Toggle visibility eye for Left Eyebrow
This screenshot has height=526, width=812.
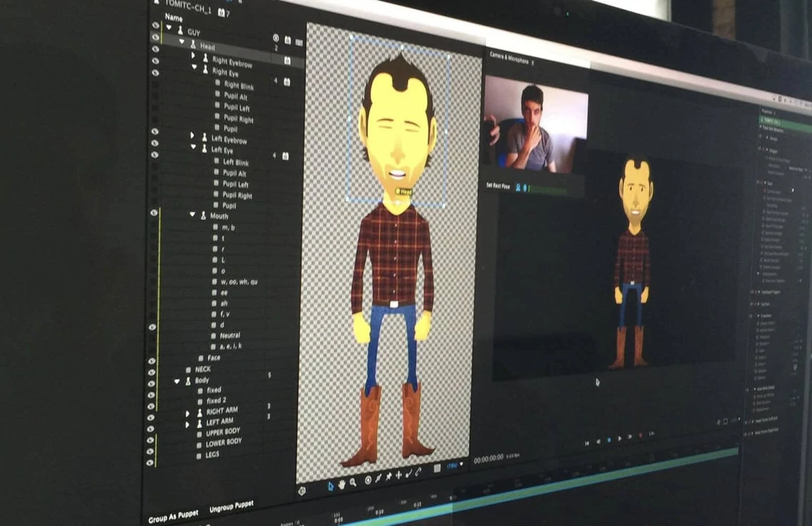(x=155, y=131)
